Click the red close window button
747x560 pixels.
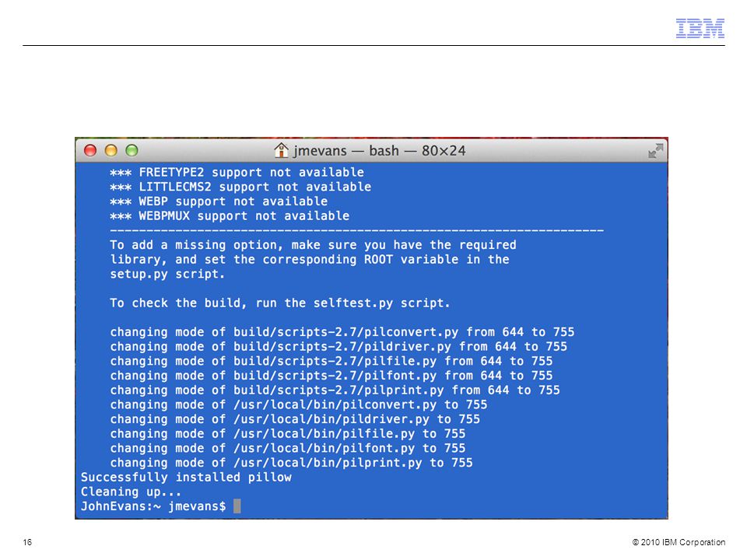tap(90, 150)
